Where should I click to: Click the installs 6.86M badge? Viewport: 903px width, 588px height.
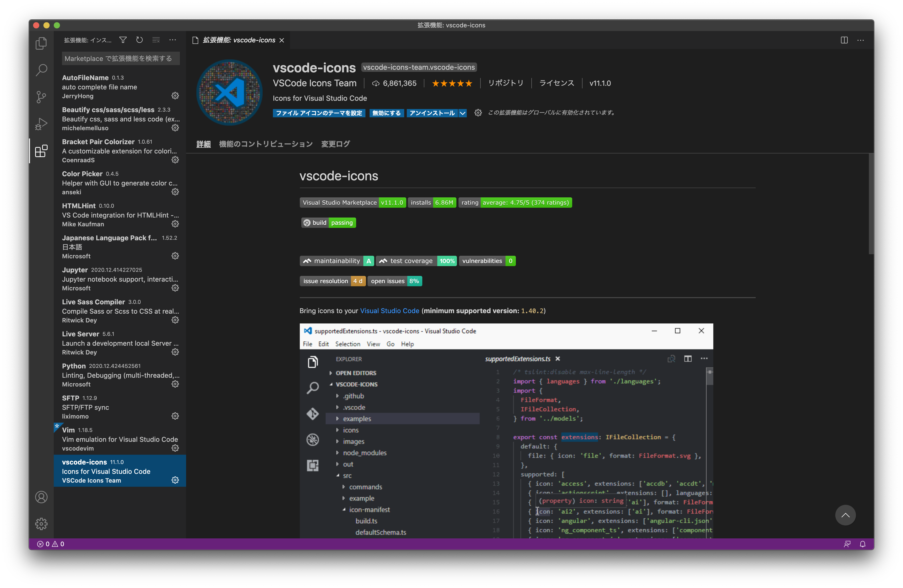click(432, 203)
